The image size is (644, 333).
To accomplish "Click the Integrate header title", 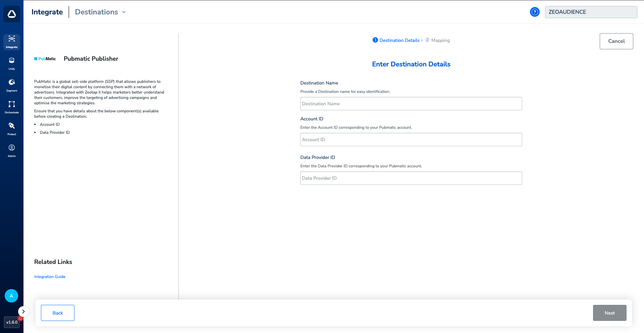I will [47, 12].
